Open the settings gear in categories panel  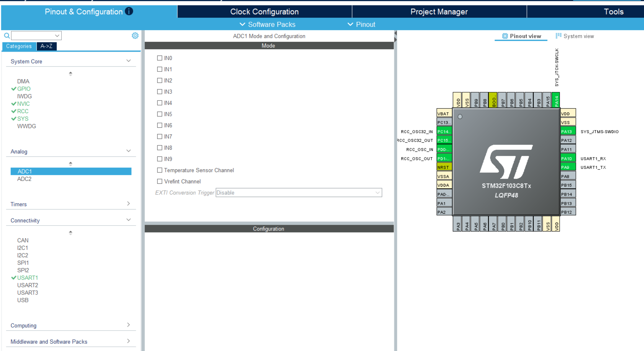point(135,36)
